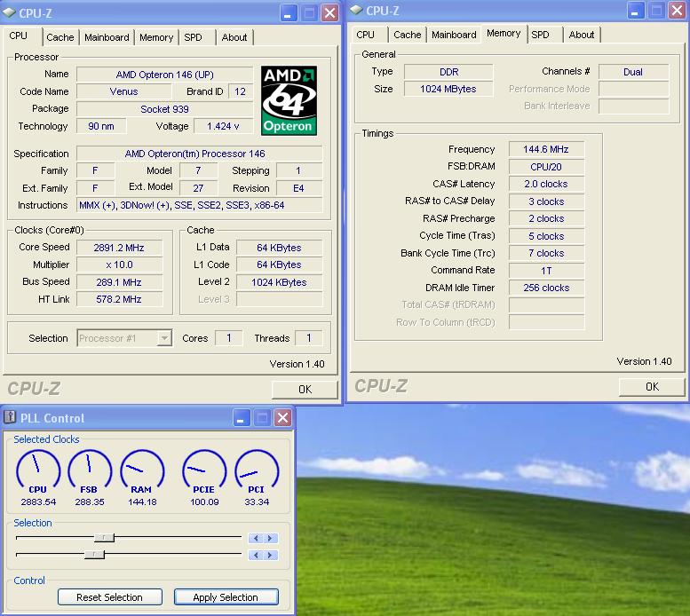The image size is (690, 616).
Task: Close the right CPU-Z window
Action: [677, 11]
